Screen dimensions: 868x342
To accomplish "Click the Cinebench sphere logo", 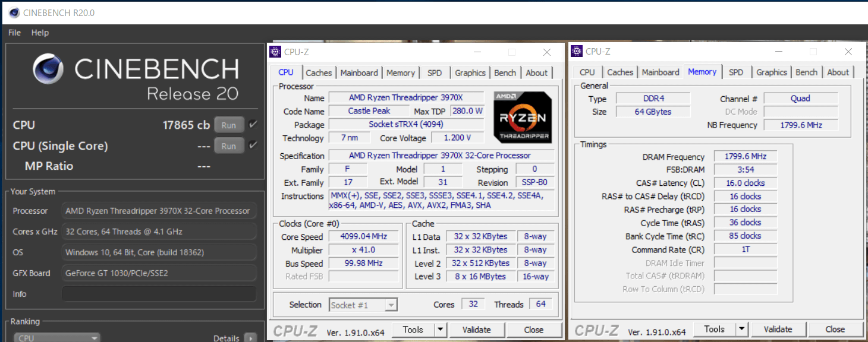I will pos(48,69).
